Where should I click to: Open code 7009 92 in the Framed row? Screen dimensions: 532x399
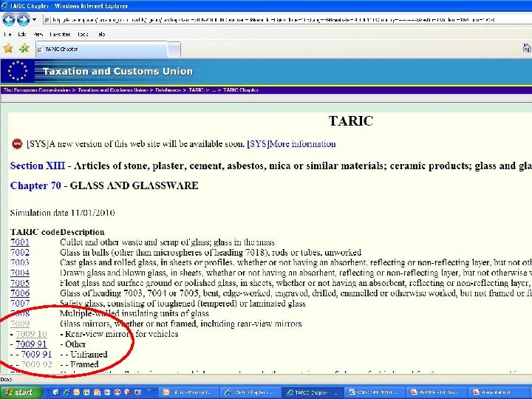click(36, 364)
